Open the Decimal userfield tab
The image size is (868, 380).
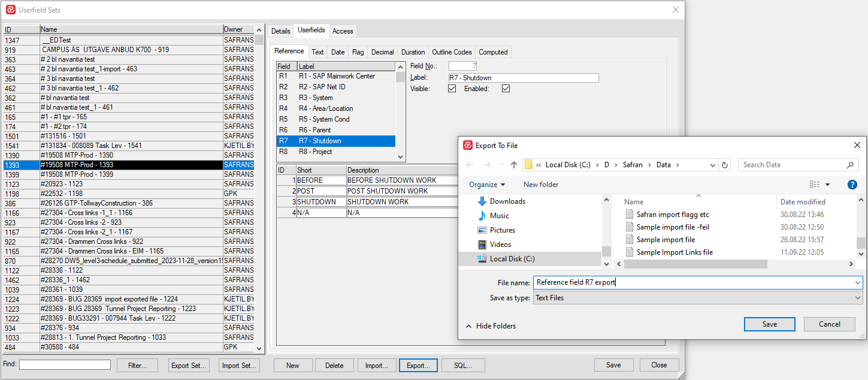(382, 52)
